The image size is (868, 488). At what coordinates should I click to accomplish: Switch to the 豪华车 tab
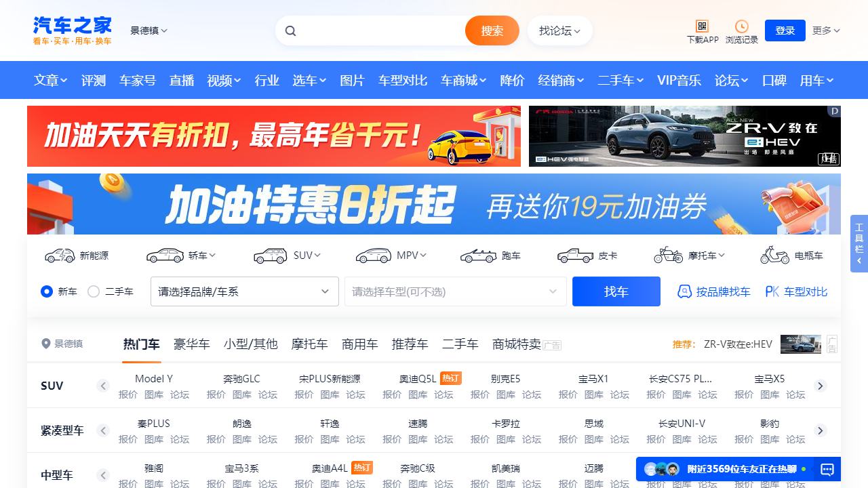click(192, 344)
